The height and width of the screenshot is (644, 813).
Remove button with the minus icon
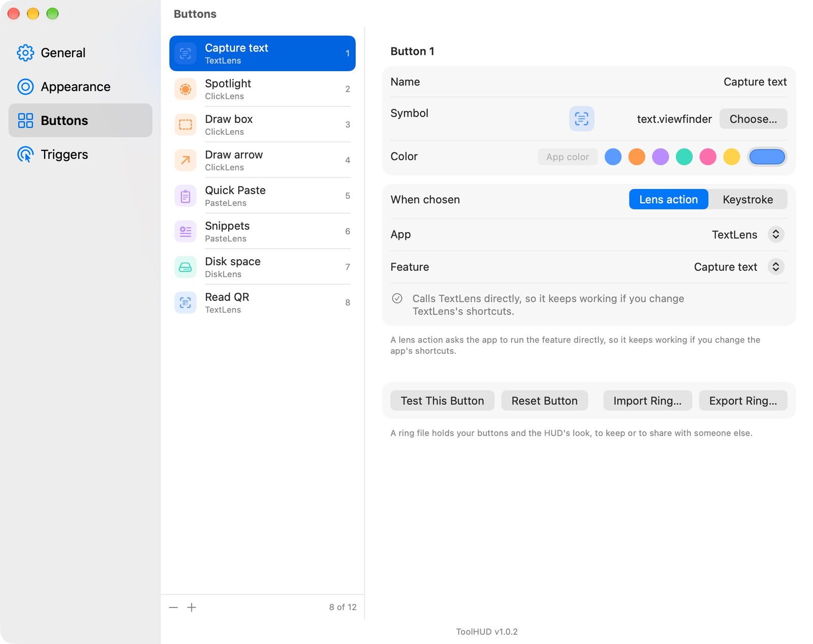point(173,607)
